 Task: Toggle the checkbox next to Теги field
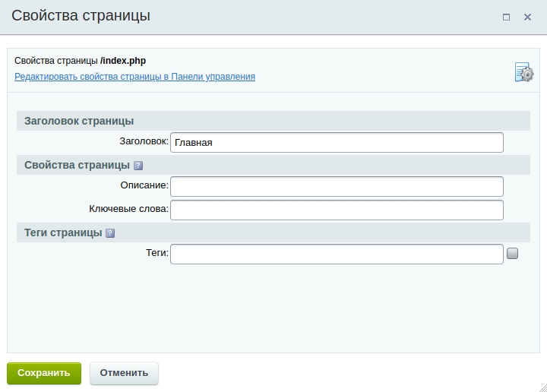(x=512, y=254)
